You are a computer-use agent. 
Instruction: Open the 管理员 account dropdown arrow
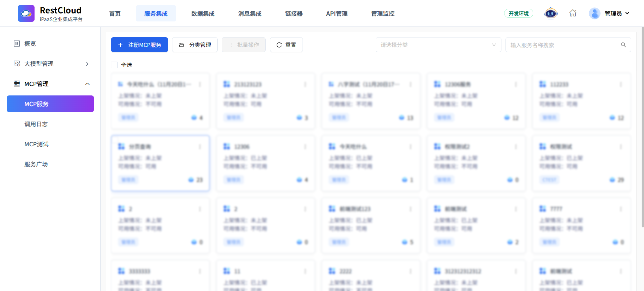(x=627, y=13)
